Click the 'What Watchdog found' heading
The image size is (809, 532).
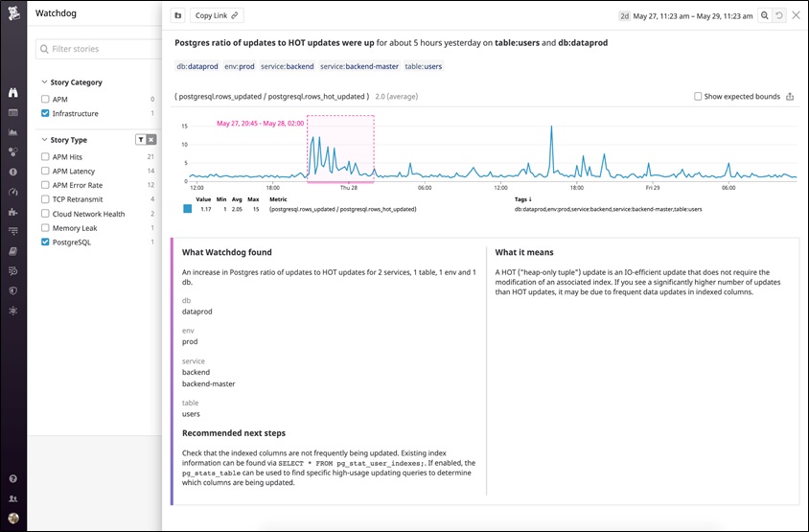pos(227,252)
